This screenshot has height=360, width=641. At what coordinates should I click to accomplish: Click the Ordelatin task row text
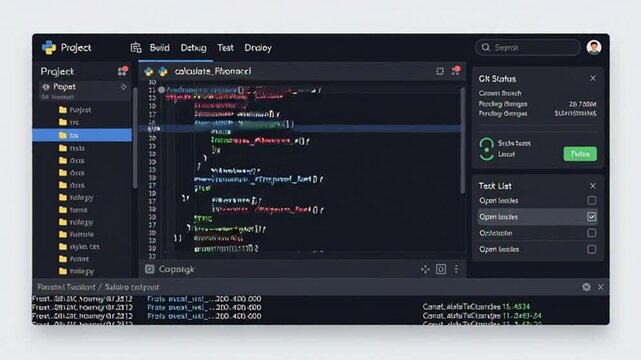pos(495,233)
